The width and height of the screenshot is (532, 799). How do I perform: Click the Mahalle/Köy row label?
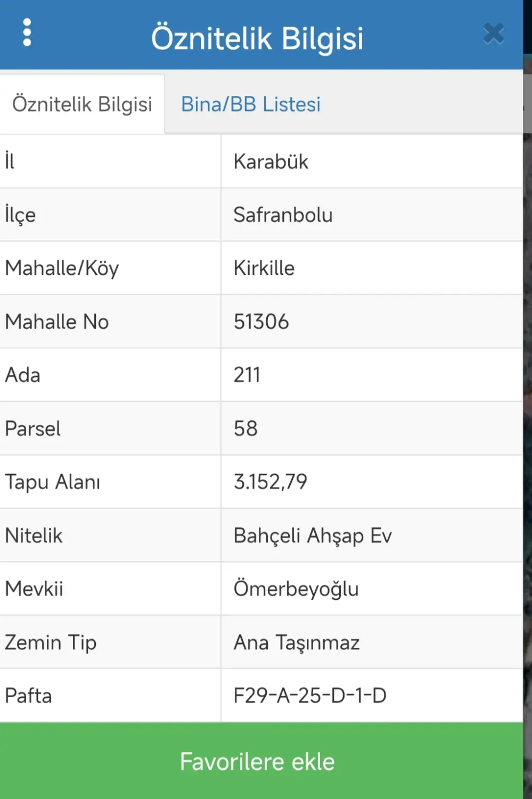pyautogui.click(x=62, y=268)
